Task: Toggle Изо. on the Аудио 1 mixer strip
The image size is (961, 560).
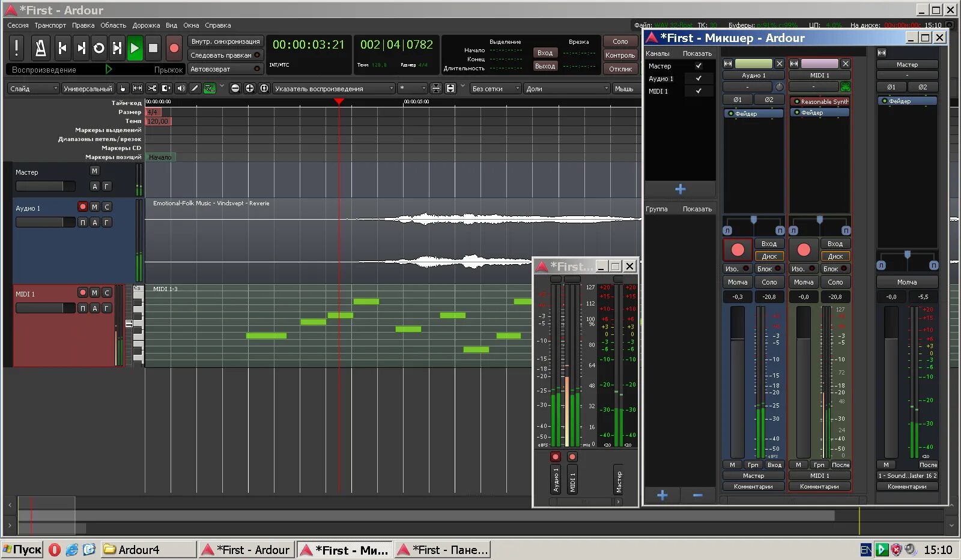Action: point(737,269)
